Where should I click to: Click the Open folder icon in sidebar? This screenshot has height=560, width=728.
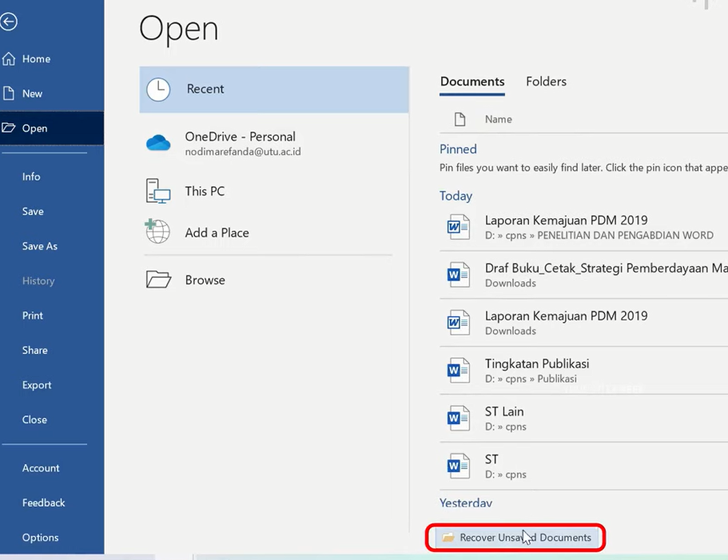pos(8,128)
